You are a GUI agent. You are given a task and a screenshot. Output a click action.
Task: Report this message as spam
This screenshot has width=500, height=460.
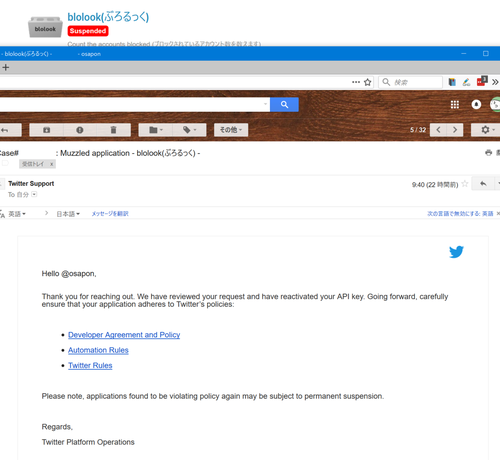coord(80,130)
